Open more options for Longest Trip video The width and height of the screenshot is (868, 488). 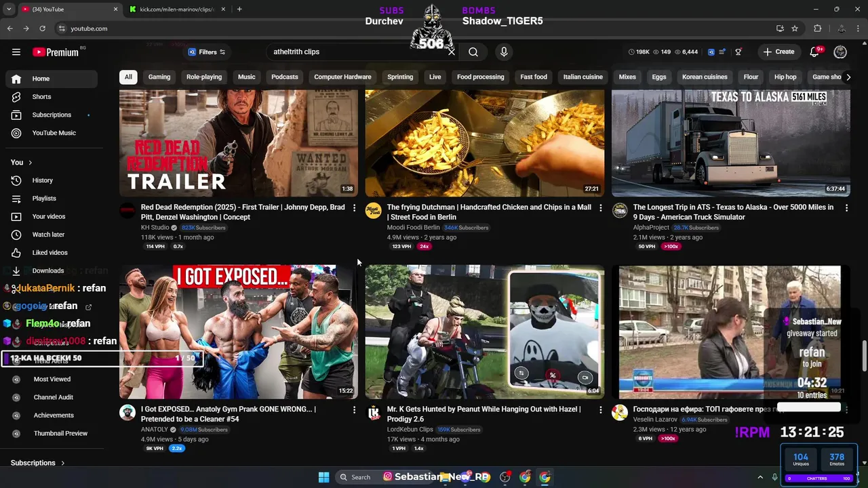click(846, 207)
